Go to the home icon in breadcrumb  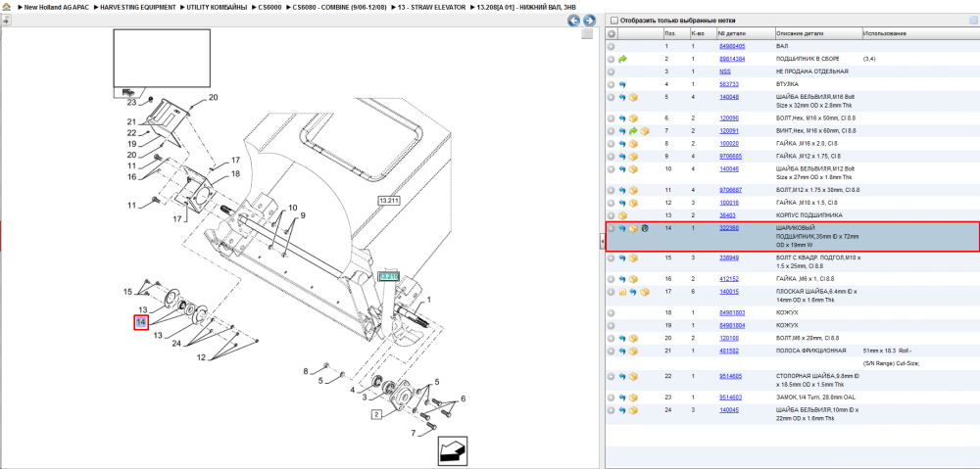[7, 7]
